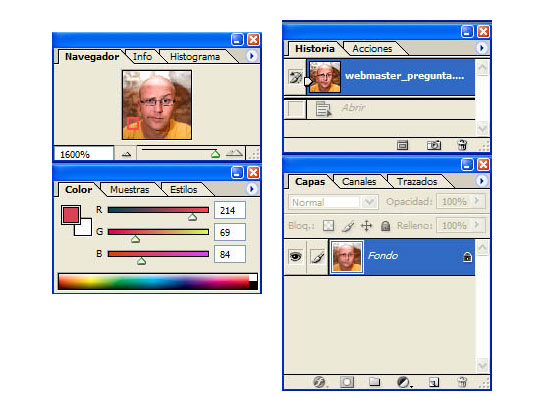Toggle lock all padlock in Bloq row
The image size is (550, 412).
(385, 225)
